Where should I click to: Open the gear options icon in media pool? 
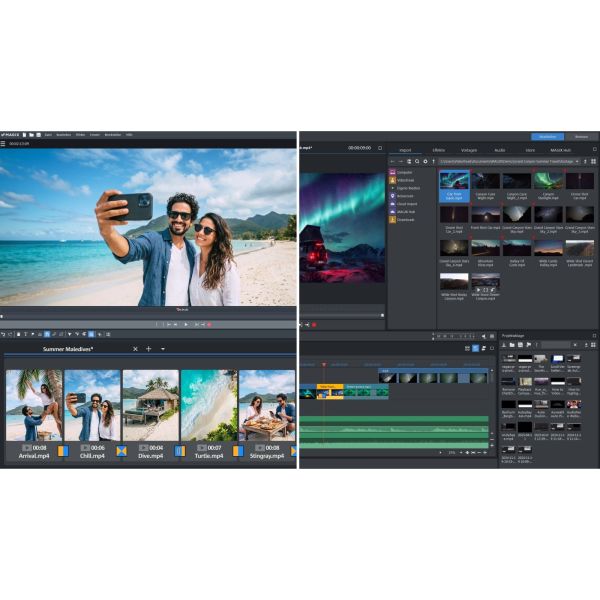click(x=425, y=161)
